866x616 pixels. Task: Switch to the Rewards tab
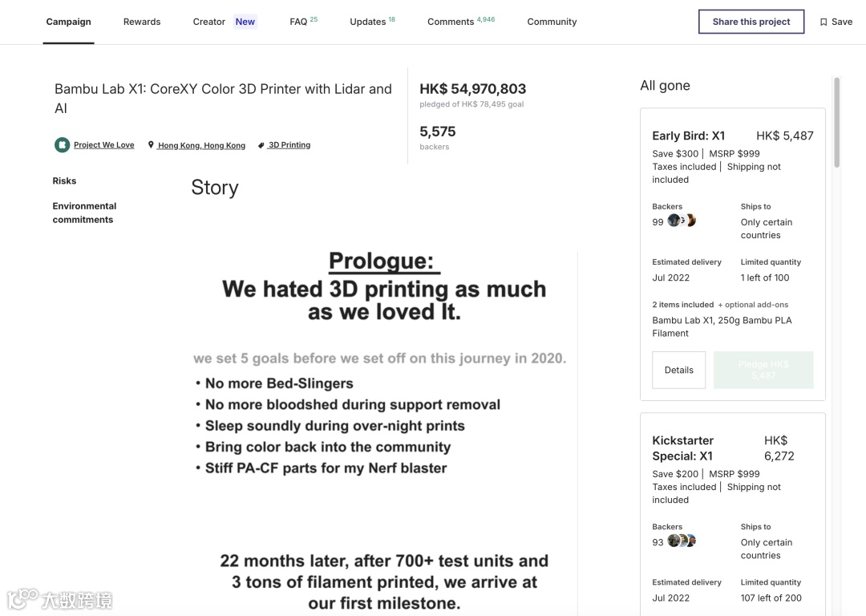pos(142,22)
